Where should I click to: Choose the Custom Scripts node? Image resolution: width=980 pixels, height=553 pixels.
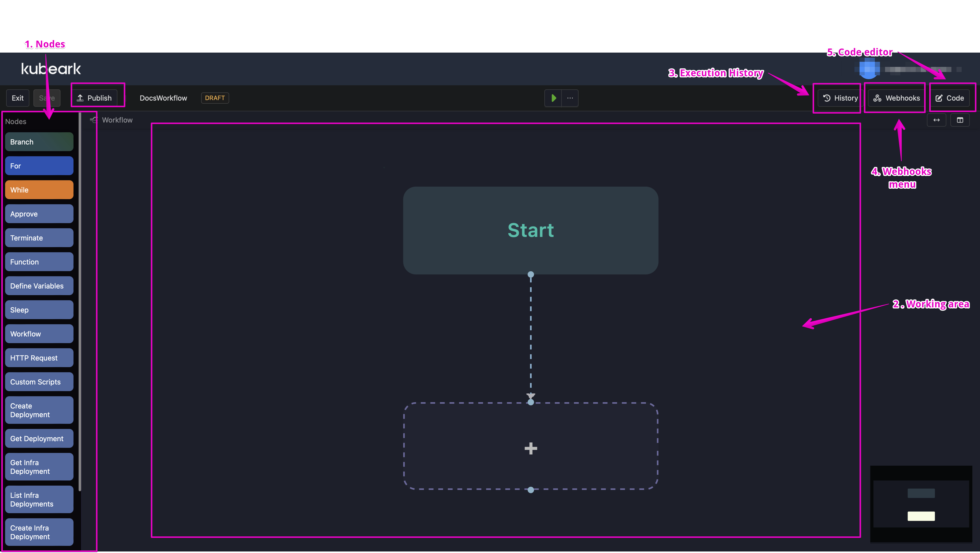[x=39, y=382]
